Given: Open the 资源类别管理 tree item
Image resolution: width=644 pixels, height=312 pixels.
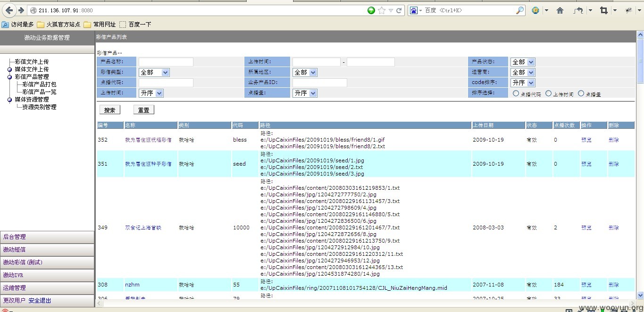Looking at the screenshot, I should (39, 107).
